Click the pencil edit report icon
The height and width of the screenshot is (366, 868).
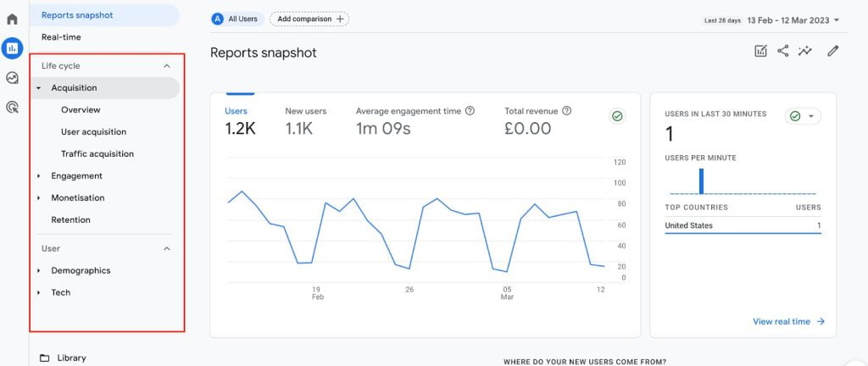(833, 52)
